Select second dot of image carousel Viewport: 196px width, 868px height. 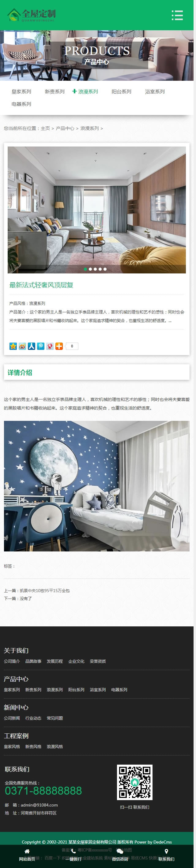coord(90,269)
